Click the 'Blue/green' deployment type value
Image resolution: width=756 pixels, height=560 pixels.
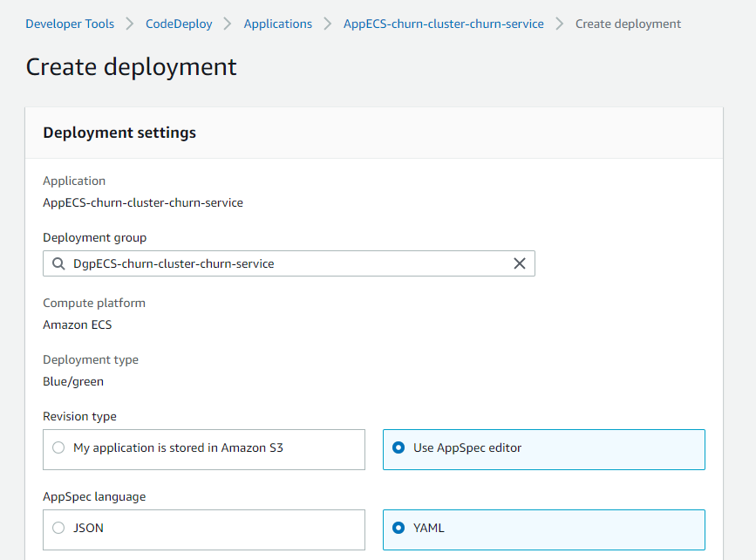click(73, 381)
